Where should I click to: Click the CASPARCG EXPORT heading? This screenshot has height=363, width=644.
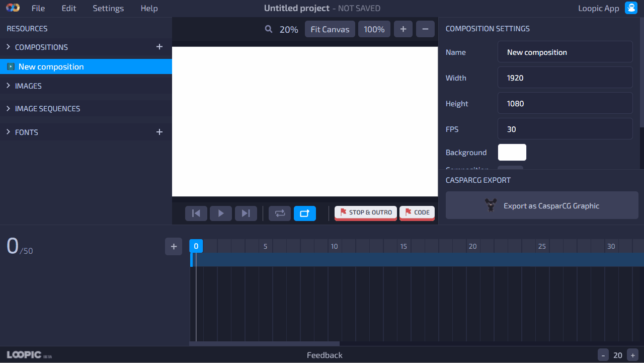pos(478,180)
